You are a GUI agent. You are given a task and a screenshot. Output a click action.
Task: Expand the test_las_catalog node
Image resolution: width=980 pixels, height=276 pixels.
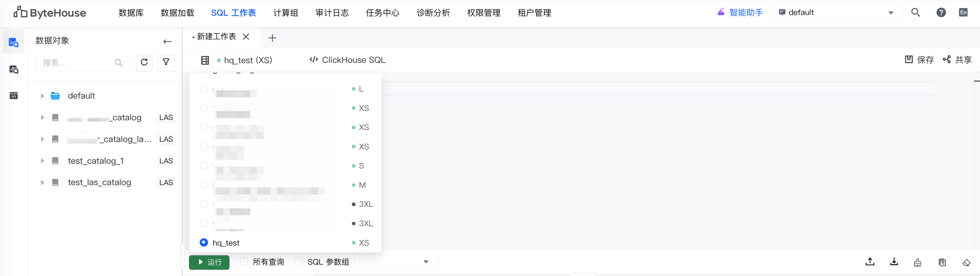42,182
